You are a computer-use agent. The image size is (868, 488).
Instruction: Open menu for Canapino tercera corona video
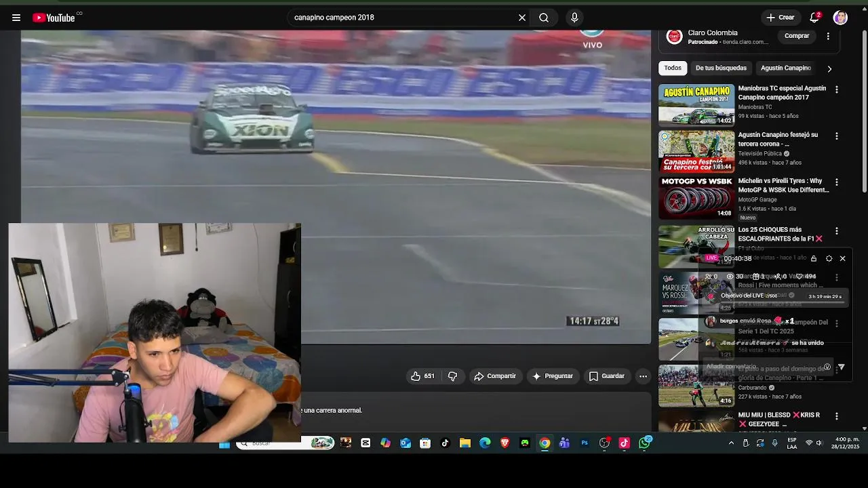[x=836, y=136]
